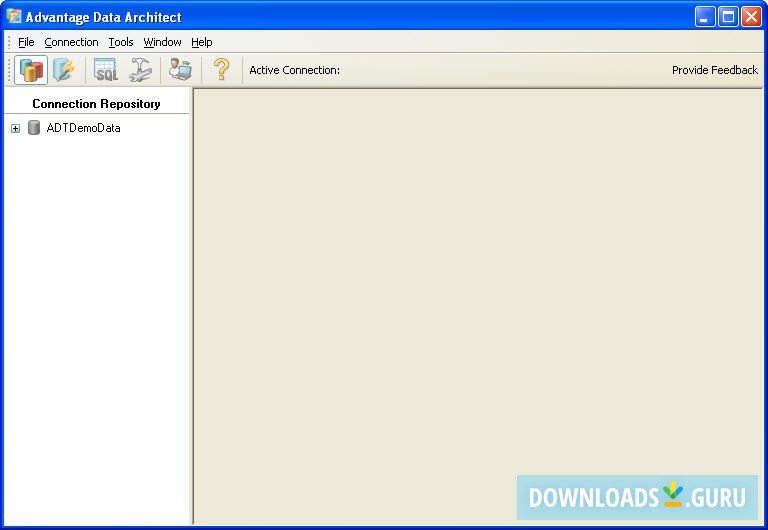Click the database connection wizard icon
Image resolution: width=768 pixels, height=530 pixels.
64,70
